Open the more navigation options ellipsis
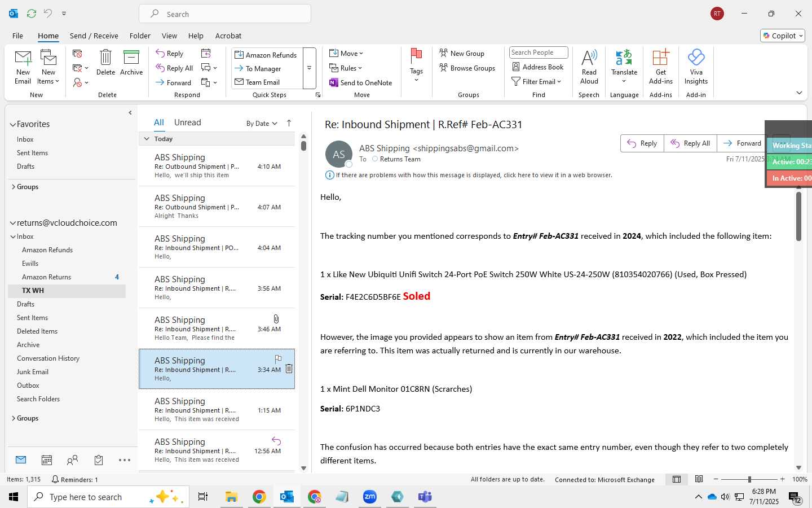The height and width of the screenshot is (508, 812). coord(125,460)
